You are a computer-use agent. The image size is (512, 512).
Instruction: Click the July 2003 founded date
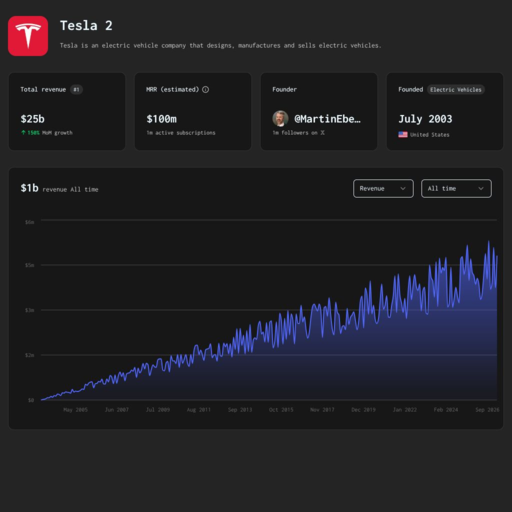click(425, 119)
